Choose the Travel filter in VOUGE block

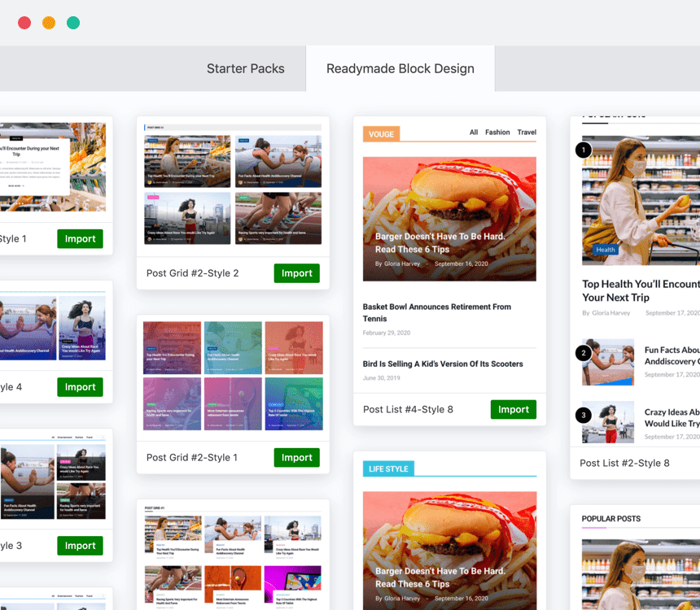527,133
